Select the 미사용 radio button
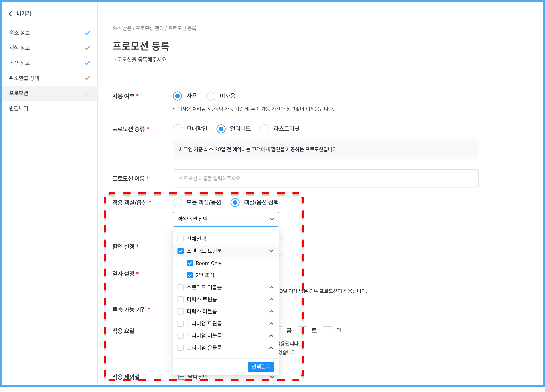Viewport: 545px width, 392px height. (x=211, y=96)
